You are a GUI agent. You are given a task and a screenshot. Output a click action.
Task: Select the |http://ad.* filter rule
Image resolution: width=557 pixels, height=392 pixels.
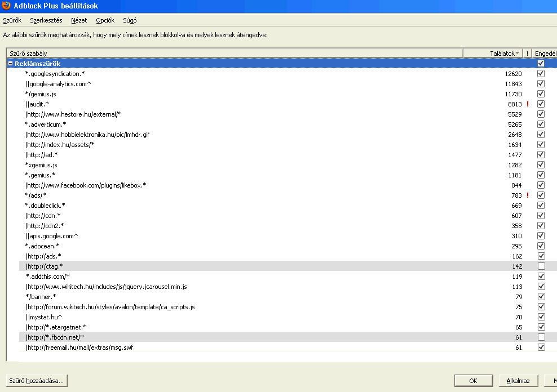tap(42, 155)
